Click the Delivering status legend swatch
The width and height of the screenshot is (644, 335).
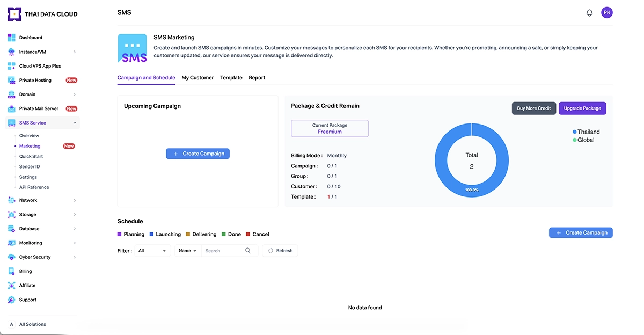[x=188, y=234]
